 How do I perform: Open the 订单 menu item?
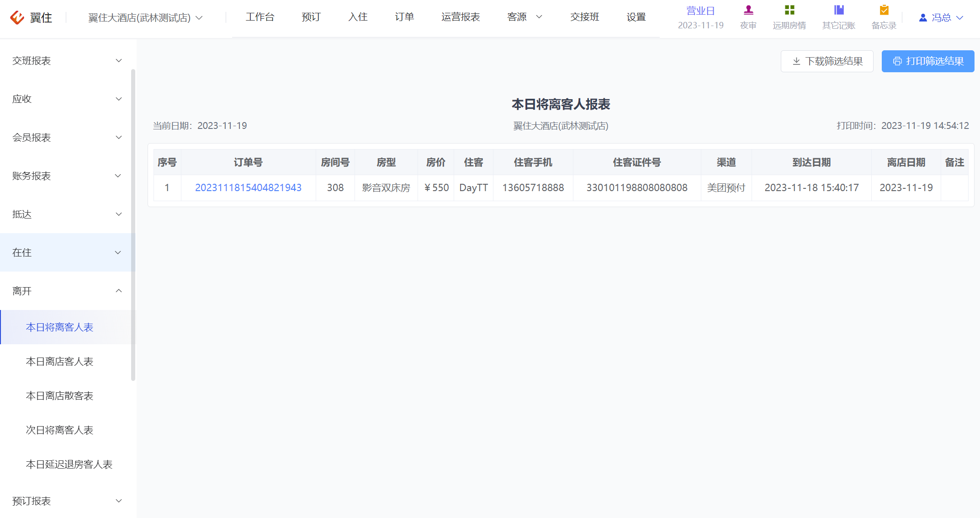coord(404,17)
